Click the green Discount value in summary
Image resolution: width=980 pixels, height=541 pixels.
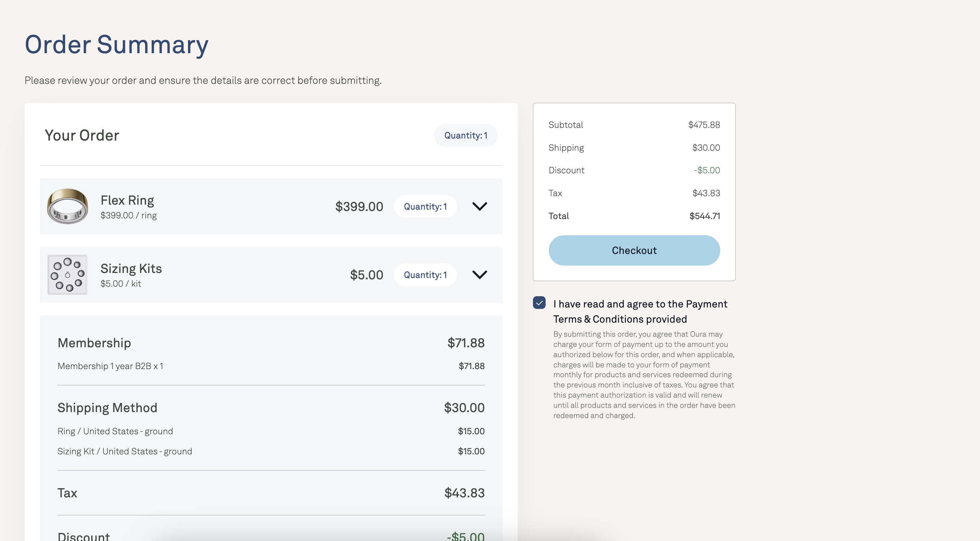707,170
